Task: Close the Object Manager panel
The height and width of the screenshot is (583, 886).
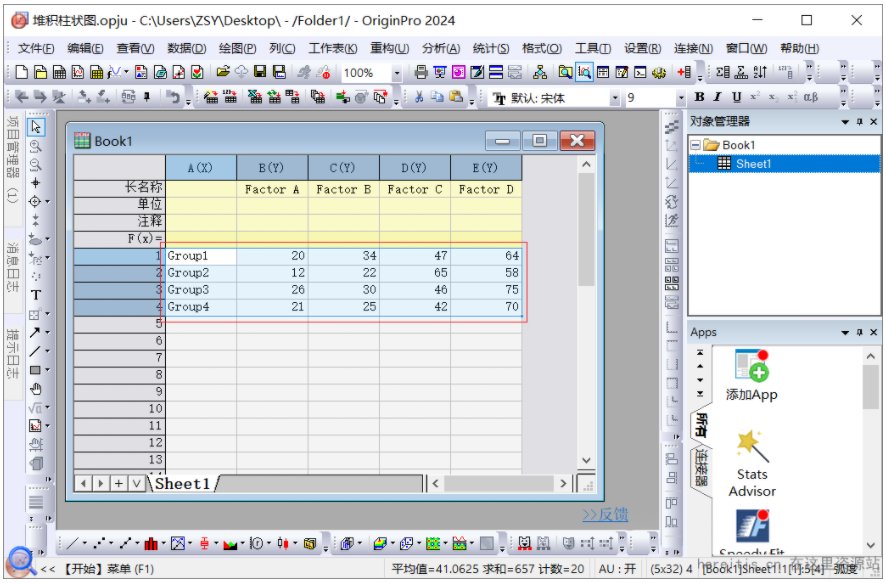Action: [874, 121]
